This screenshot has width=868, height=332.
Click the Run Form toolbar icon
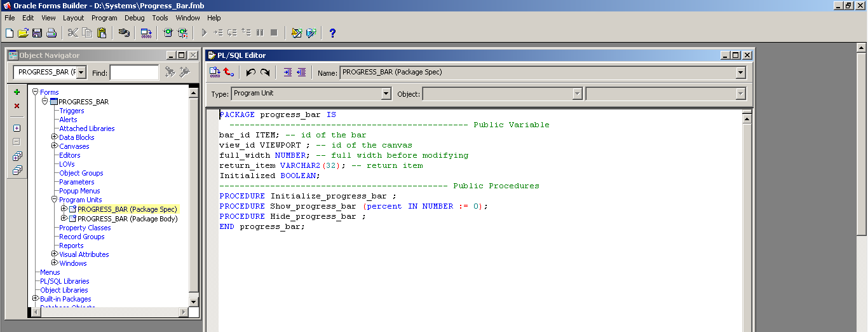coord(168,32)
